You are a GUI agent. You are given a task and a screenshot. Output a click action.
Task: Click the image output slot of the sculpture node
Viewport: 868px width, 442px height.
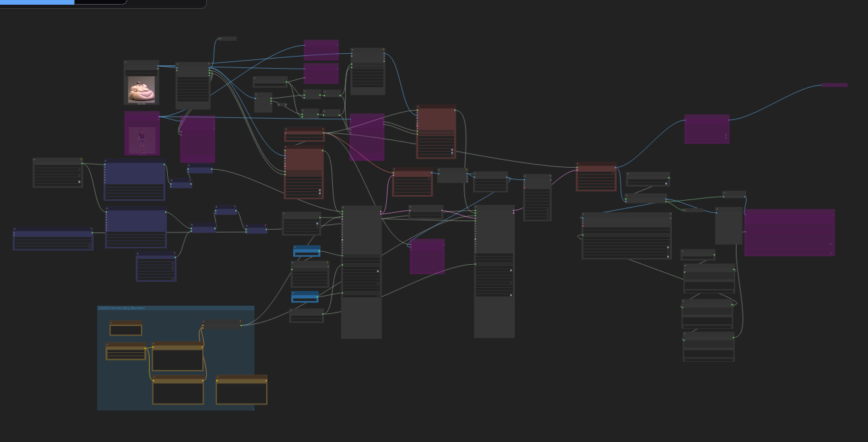click(158, 67)
